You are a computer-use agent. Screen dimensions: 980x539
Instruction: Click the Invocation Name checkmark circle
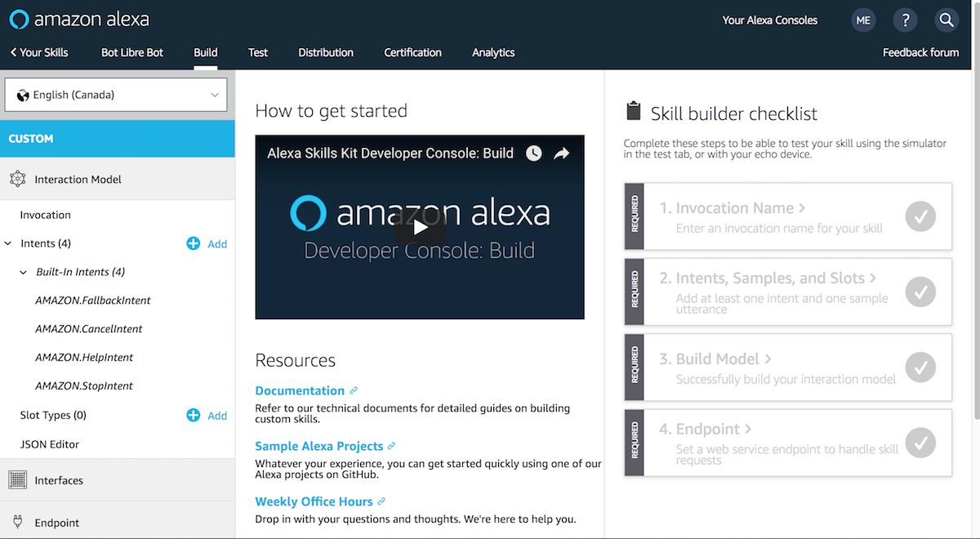[x=920, y=216]
